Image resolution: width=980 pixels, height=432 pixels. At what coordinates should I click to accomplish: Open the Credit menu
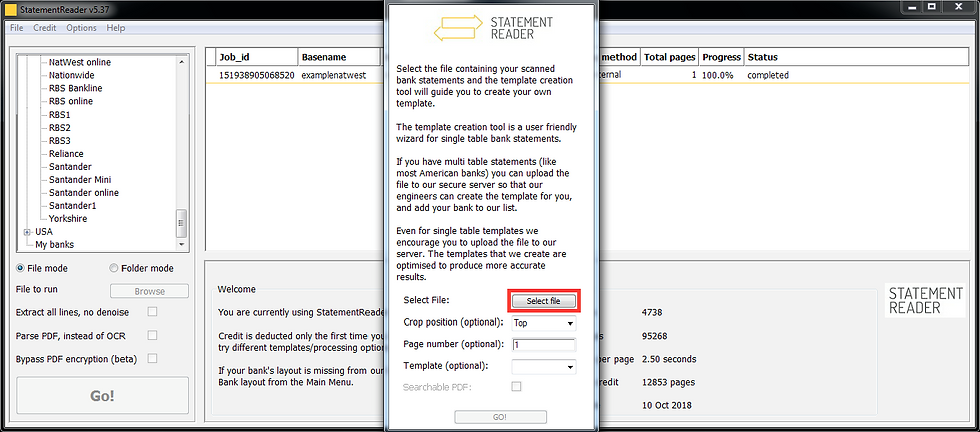click(44, 28)
